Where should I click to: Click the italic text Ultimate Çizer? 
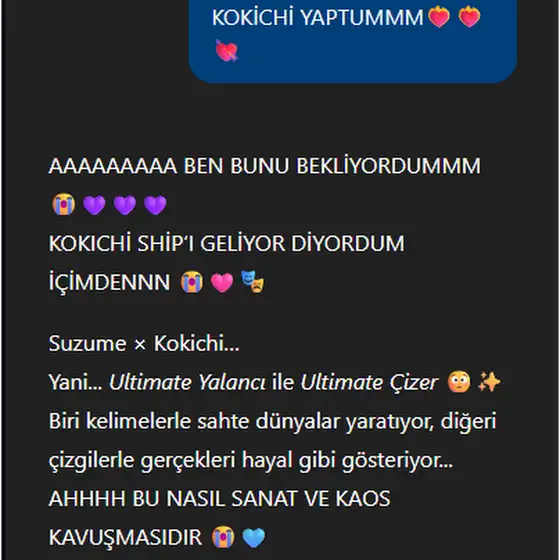pos(369,382)
